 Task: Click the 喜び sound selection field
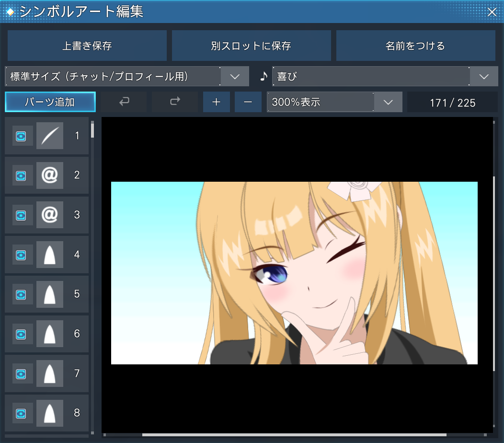click(x=385, y=77)
